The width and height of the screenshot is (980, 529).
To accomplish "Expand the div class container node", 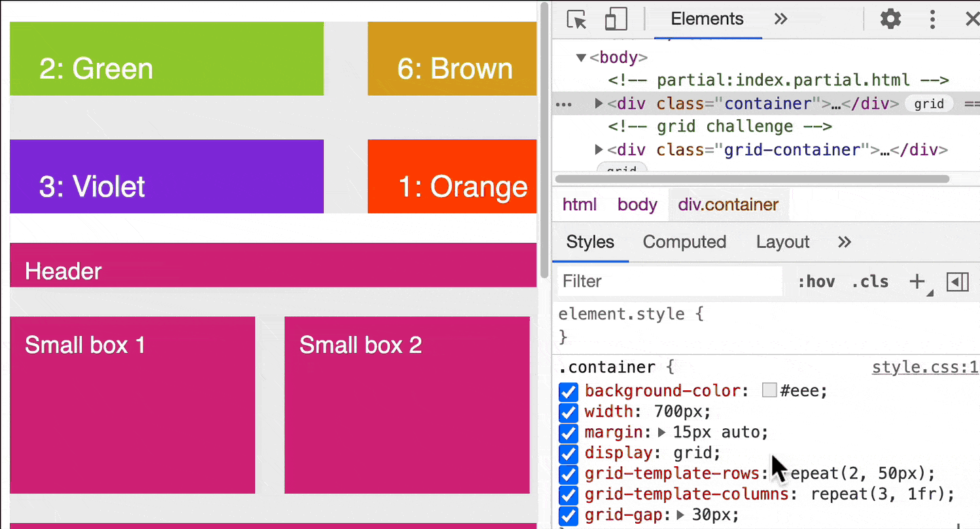I will point(599,103).
